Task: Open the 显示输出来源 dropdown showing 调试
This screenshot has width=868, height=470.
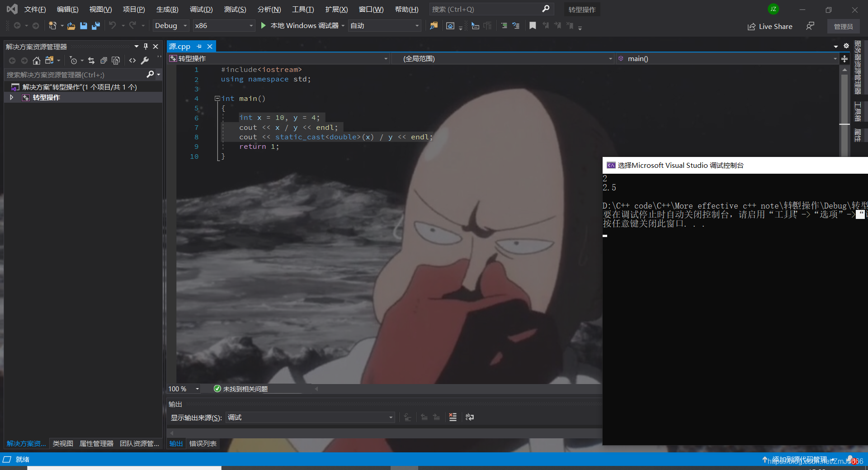Action: 310,417
